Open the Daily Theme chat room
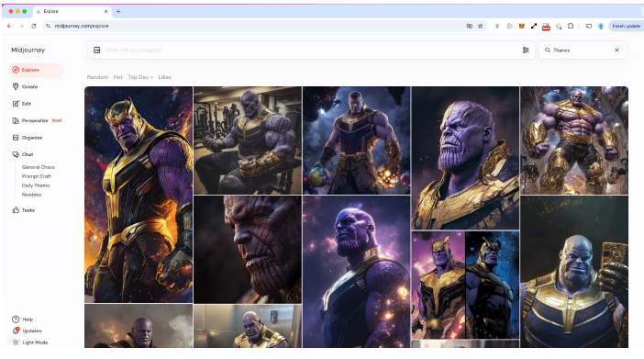This screenshot has width=644, height=359. click(36, 185)
